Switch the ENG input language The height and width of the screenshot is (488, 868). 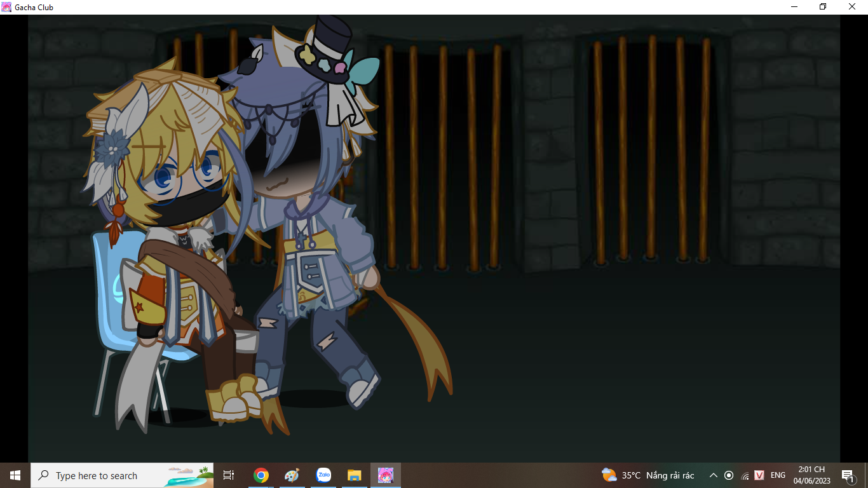[778, 475]
